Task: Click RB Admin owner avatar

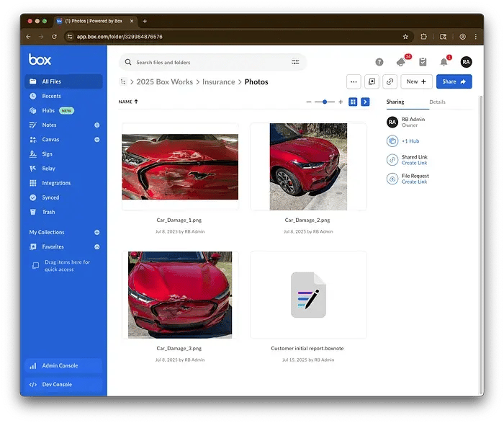Action: coord(392,122)
